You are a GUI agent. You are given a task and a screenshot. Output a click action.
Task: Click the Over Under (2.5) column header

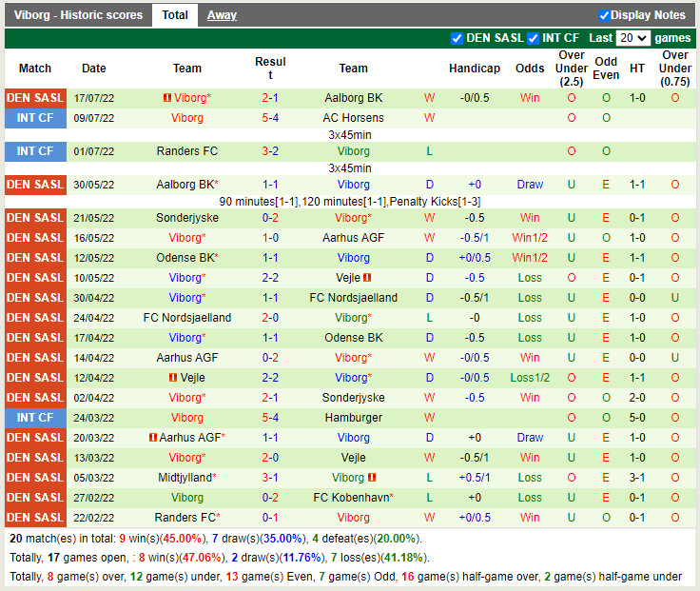click(x=572, y=69)
